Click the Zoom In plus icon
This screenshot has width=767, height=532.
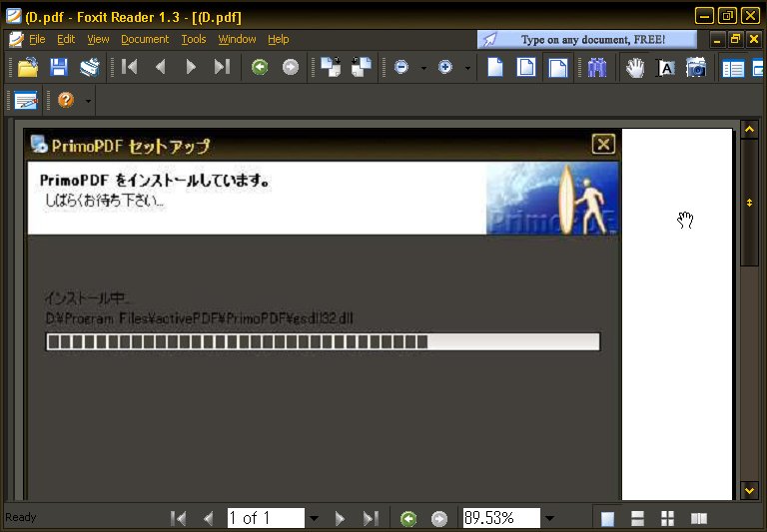coord(445,67)
